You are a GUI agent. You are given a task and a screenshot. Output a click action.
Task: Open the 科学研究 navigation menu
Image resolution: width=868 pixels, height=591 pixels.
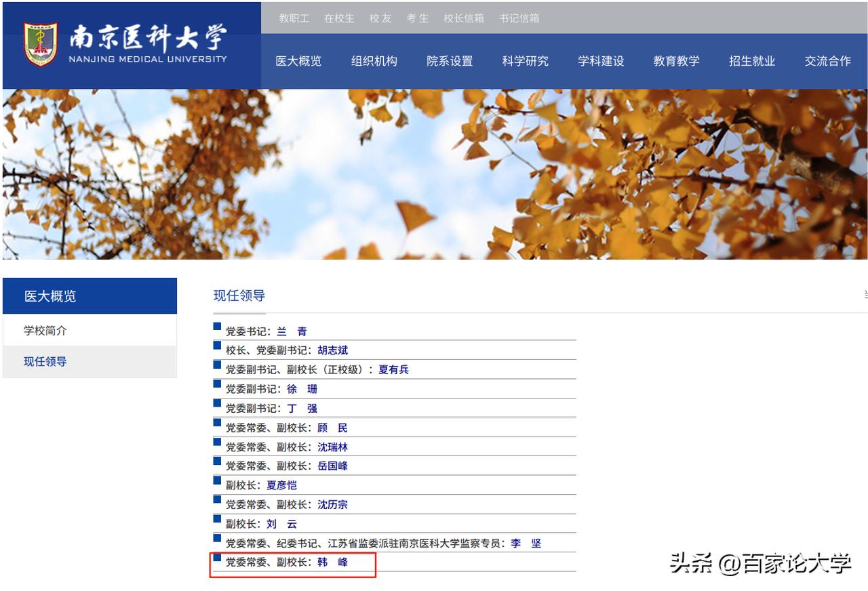tap(524, 60)
